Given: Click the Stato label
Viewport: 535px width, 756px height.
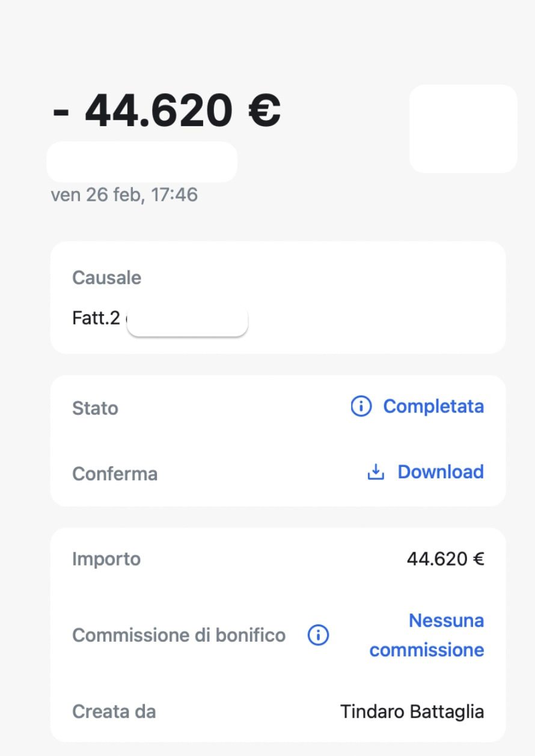Looking at the screenshot, I should (95, 409).
